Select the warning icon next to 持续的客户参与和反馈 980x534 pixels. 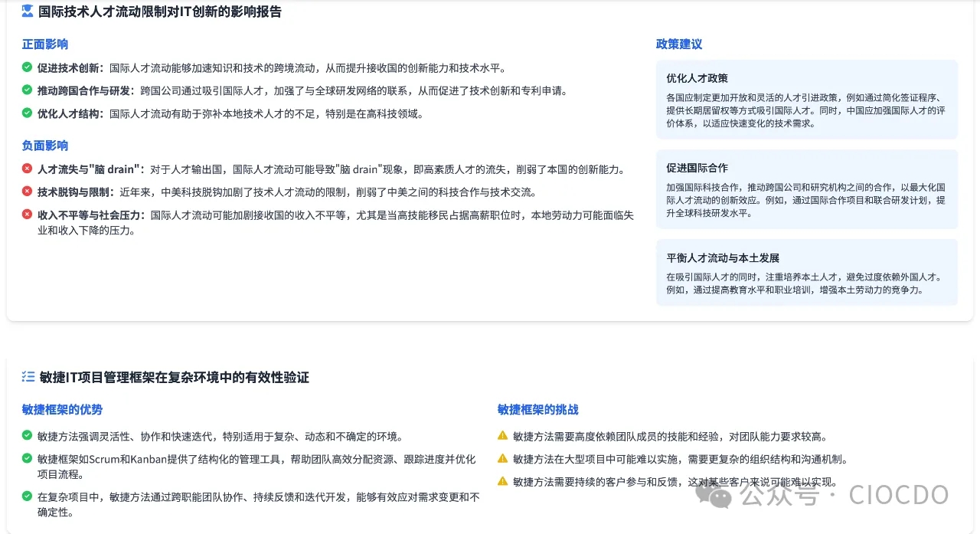pos(503,482)
